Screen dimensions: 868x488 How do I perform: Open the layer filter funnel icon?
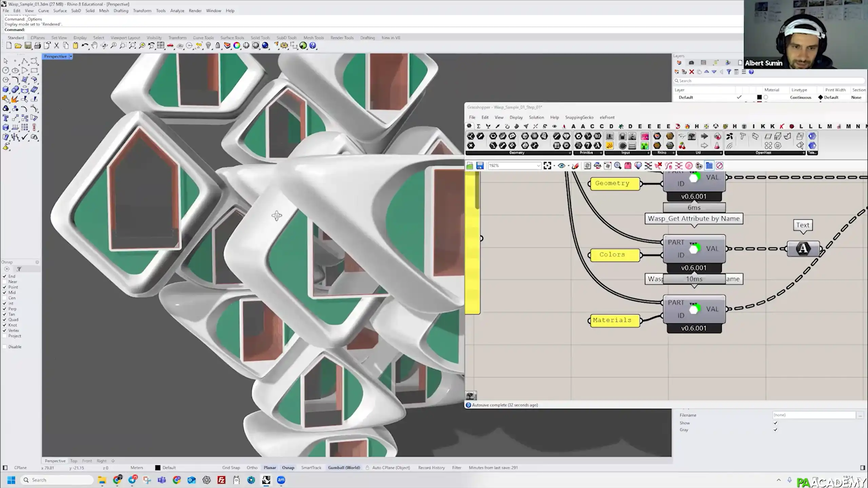pyautogui.click(x=729, y=72)
